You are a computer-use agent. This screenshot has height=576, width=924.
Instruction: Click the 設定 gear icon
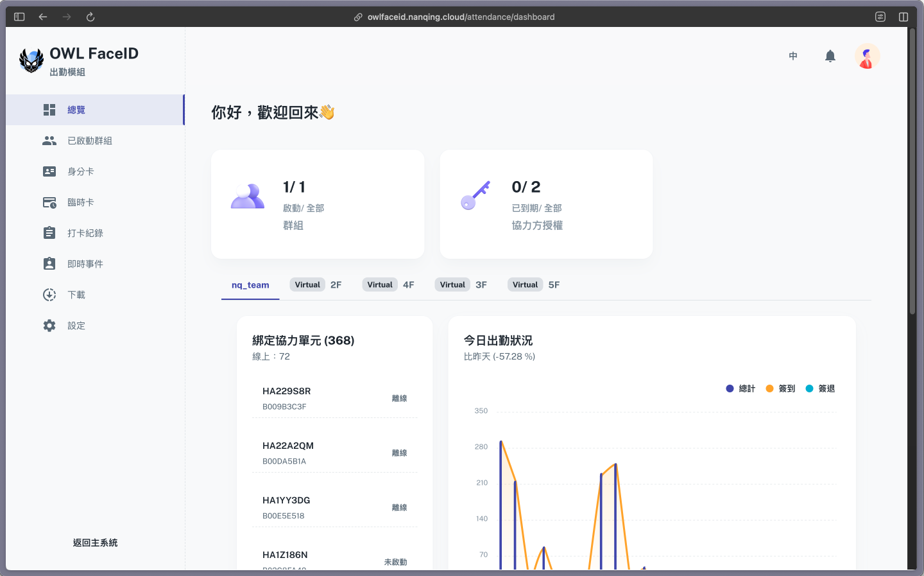click(49, 326)
